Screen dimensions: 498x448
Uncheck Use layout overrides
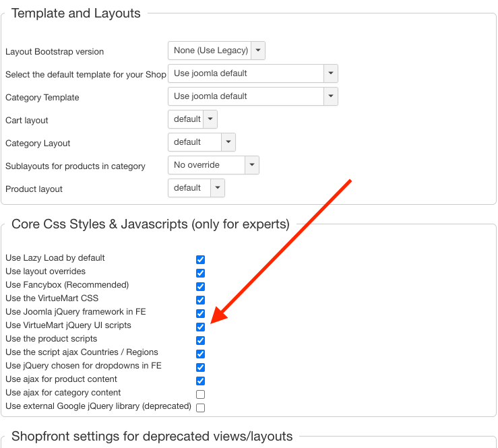click(200, 273)
